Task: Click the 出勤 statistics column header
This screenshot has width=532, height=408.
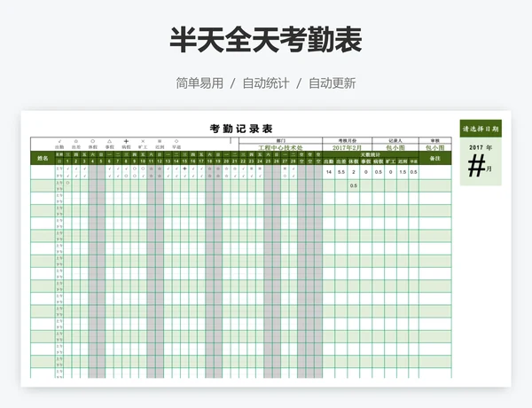Action: click(x=328, y=161)
